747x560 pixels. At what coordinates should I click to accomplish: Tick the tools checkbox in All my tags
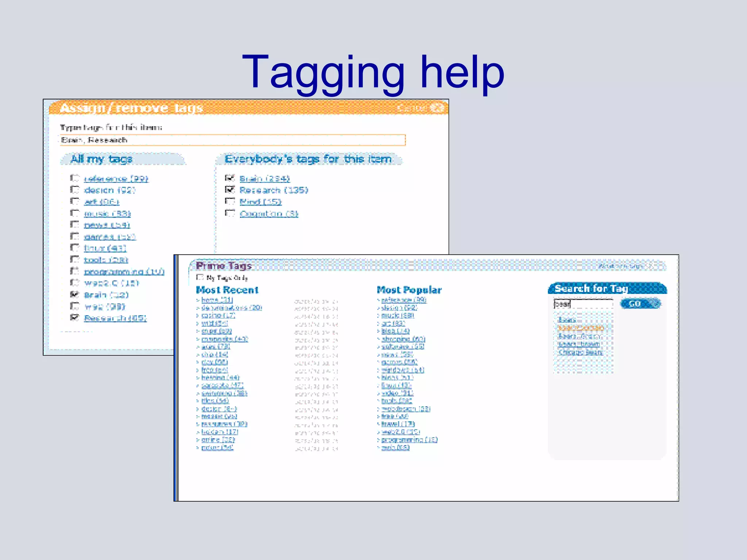(74, 260)
